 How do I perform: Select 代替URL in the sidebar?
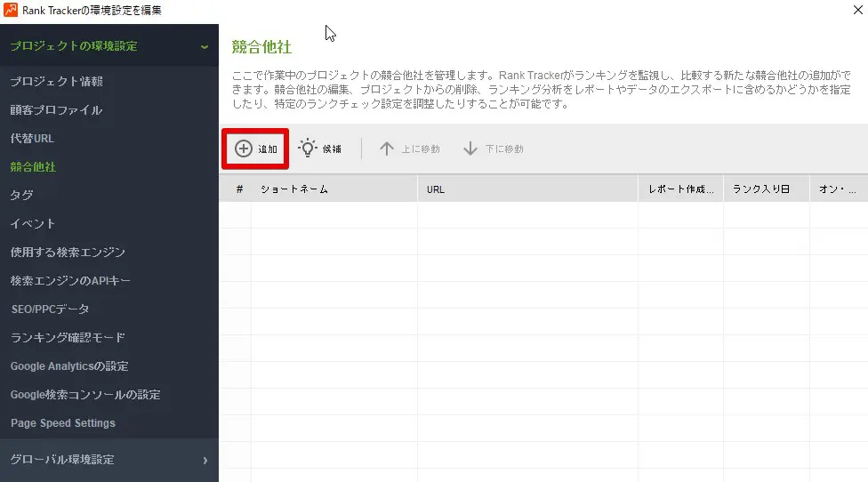point(32,139)
